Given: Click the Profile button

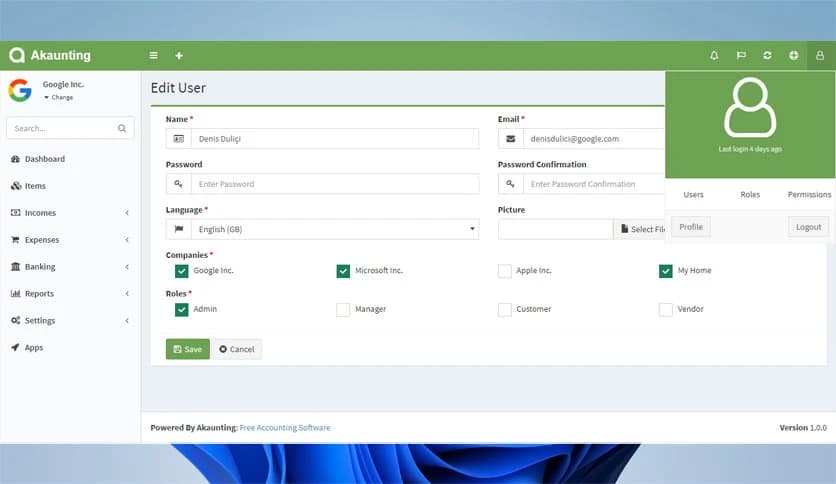Looking at the screenshot, I should pos(690,227).
